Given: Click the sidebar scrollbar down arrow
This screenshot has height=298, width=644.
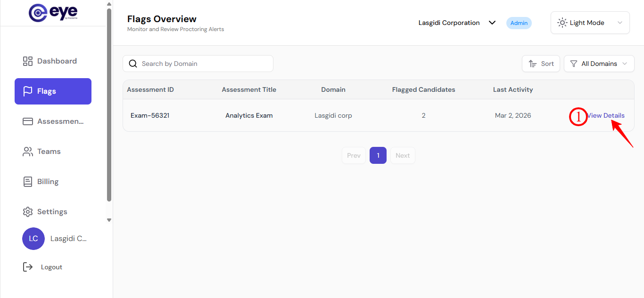Looking at the screenshot, I should coord(109,220).
